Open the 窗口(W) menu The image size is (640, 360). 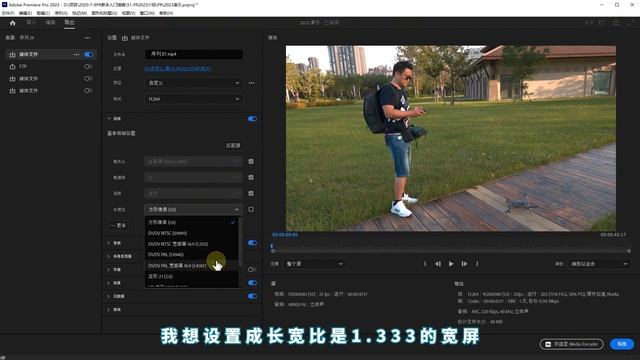coord(147,13)
